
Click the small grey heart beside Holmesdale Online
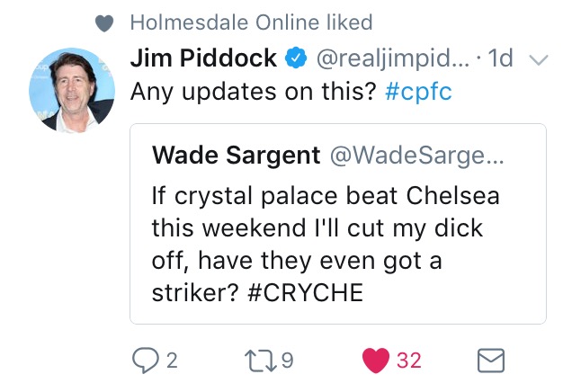point(106,22)
